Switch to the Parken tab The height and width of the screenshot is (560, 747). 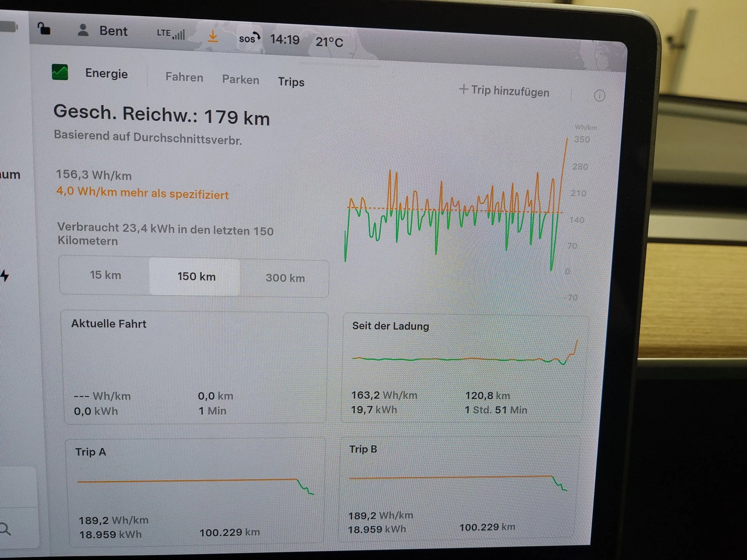coord(240,80)
